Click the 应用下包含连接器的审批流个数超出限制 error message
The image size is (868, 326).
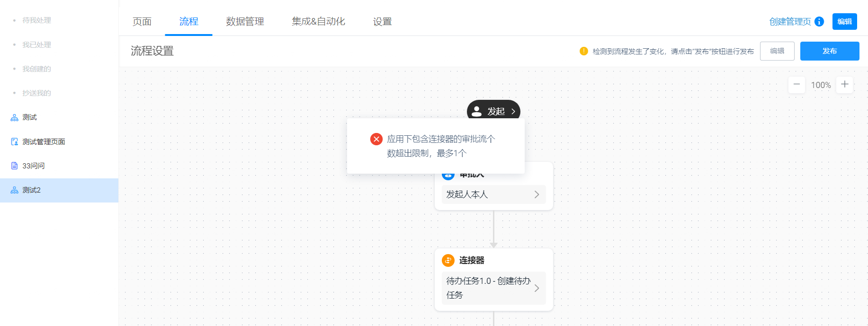(441, 146)
